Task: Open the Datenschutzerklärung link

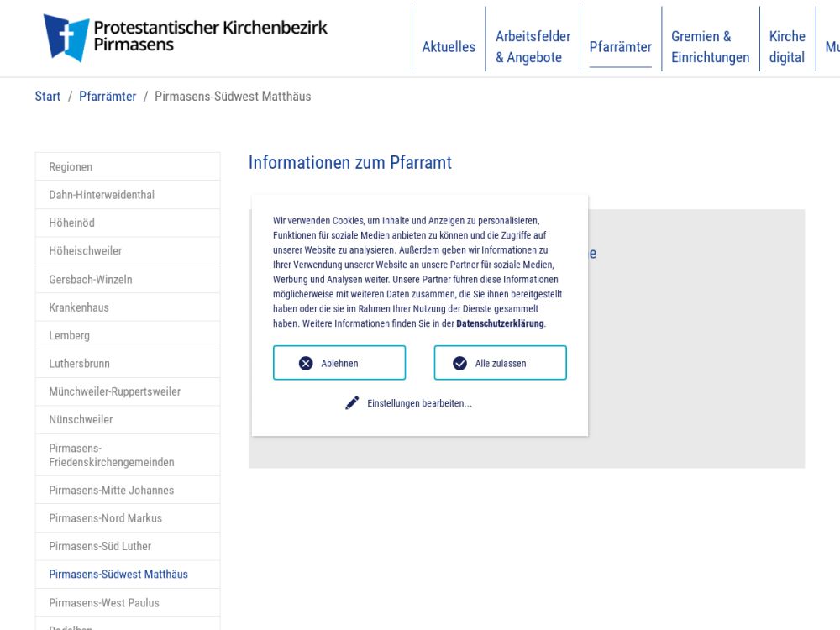Action: point(500,323)
